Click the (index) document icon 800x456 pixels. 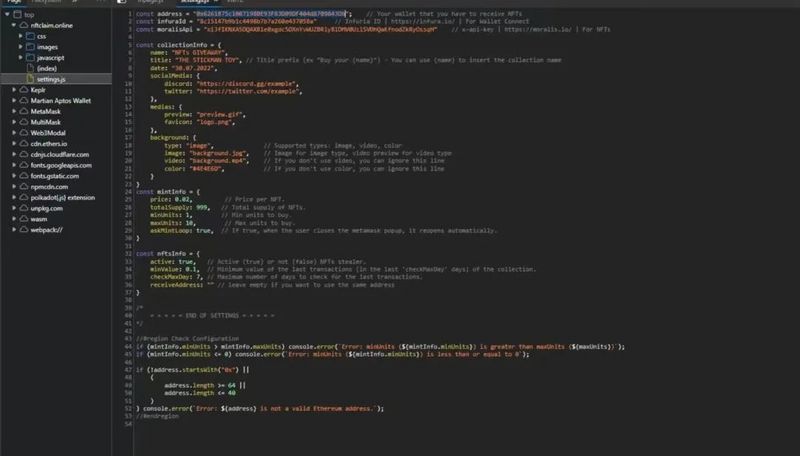coord(31,68)
